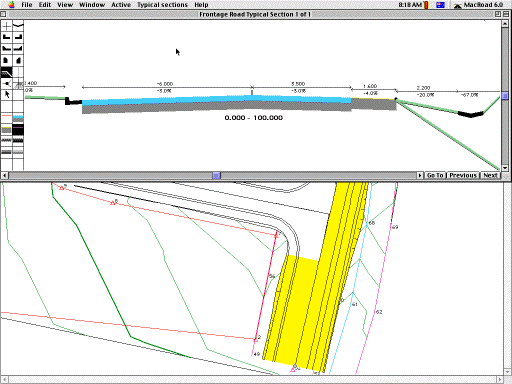512x384 pixels.
Task: Click the Go To button
Action: click(435, 175)
